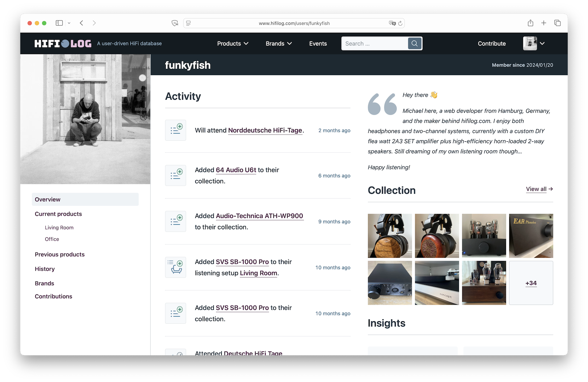Click the funkyfish profile photo
The height and width of the screenshot is (382, 588).
click(x=85, y=119)
